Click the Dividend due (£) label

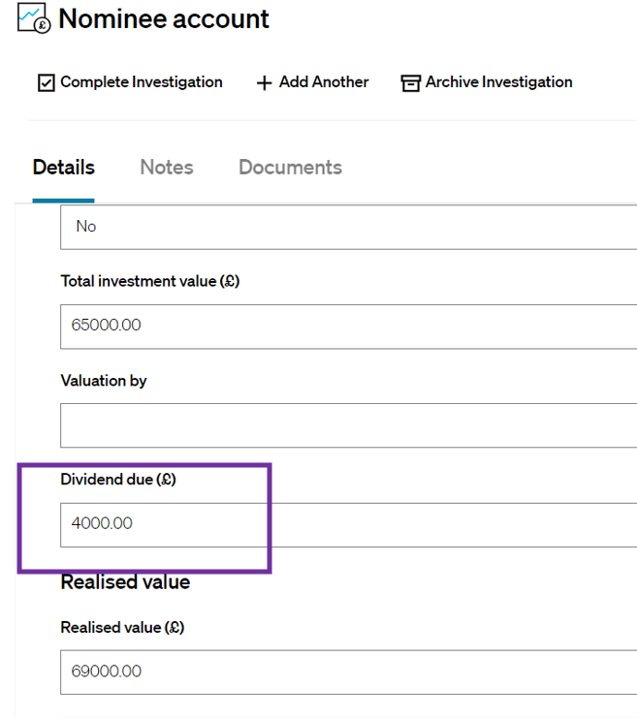pos(118,479)
